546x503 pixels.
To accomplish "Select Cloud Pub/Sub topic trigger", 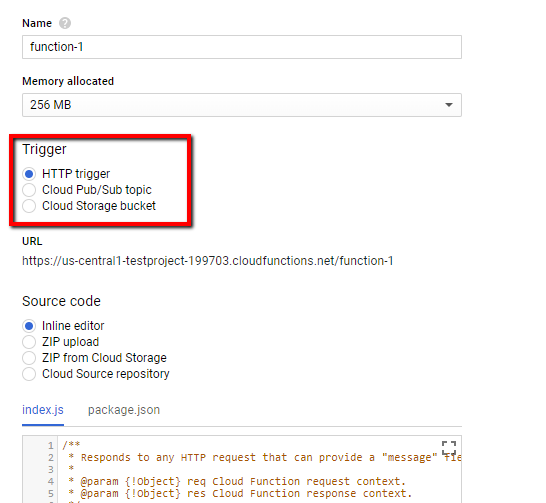I will (x=29, y=190).
